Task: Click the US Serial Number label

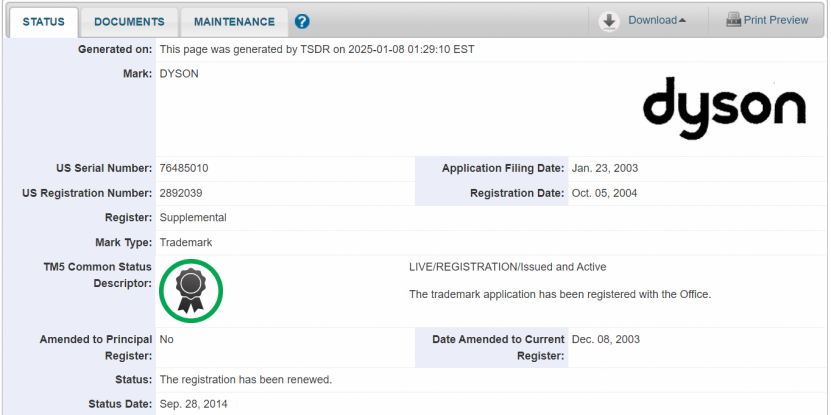Action: 104,169
